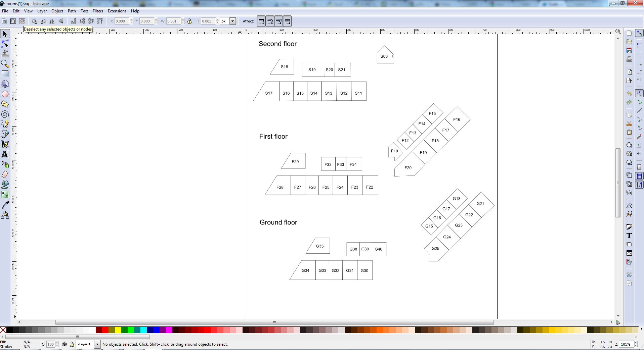
Task: Select the Spray tool
Action: (x=5, y=164)
